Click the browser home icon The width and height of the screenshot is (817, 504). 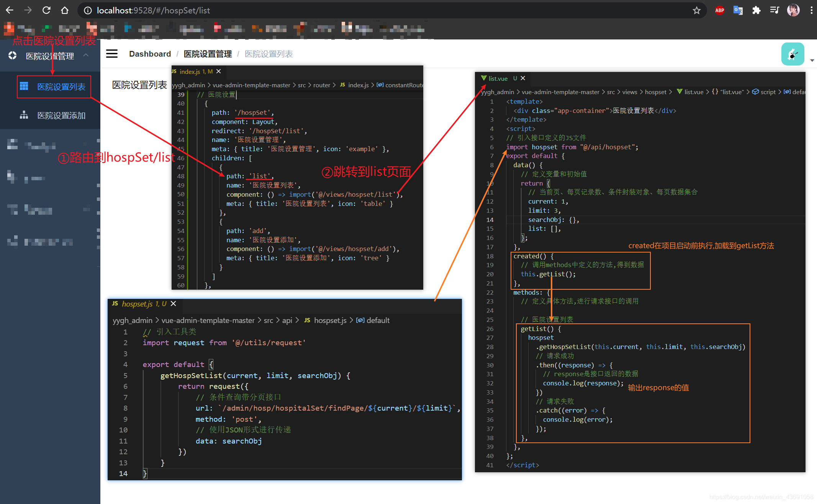point(65,10)
